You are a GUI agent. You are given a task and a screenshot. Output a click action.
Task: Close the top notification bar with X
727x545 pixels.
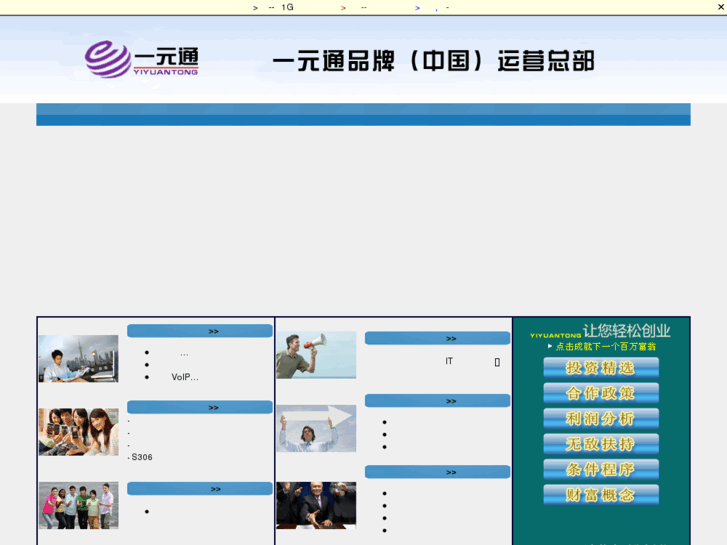coord(721,7)
